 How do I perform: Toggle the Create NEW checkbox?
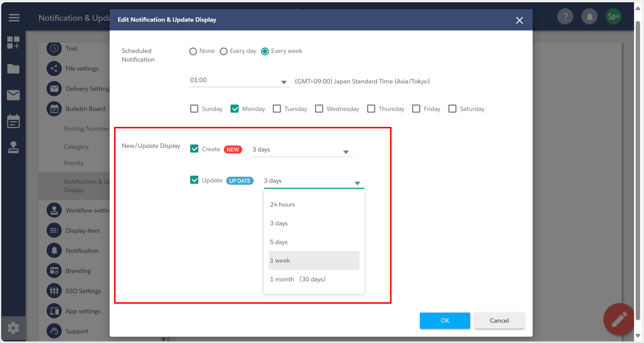pyautogui.click(x=194, y=149)
